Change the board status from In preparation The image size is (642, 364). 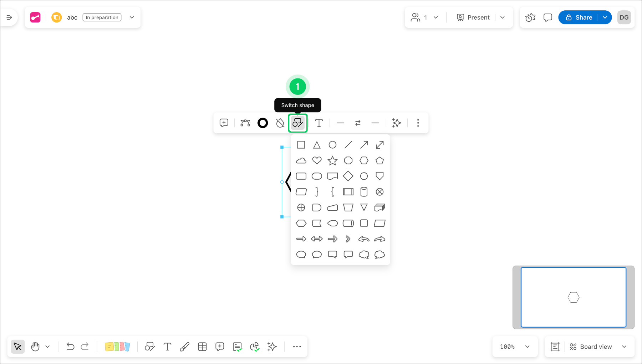[101, 17]
